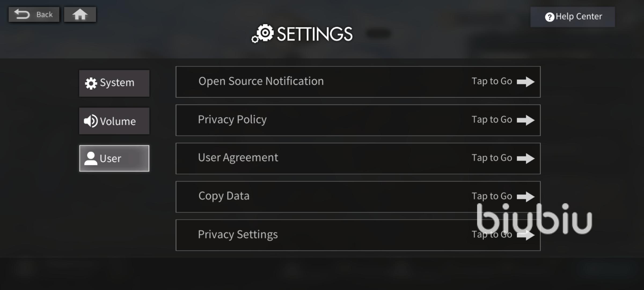Click the arrow beside Privacy Policy
Image resolution: width=644 pixels, height=290 pixels.
(x=526, y=120)
